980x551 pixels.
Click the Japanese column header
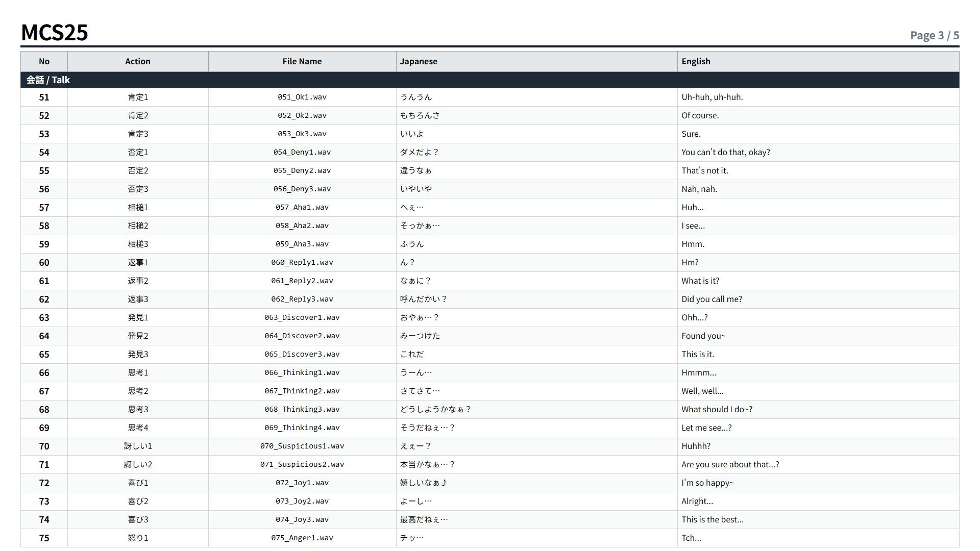(x=536, y=61)
